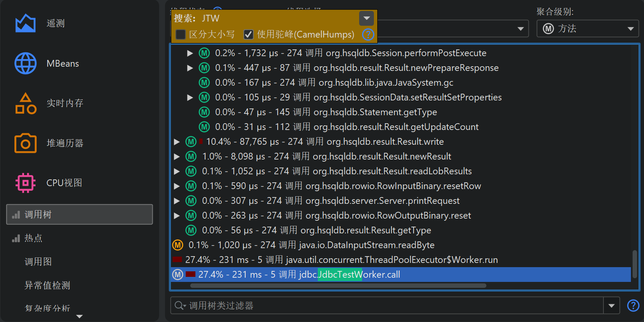Click the MBeans globe icon

point(25,63)
